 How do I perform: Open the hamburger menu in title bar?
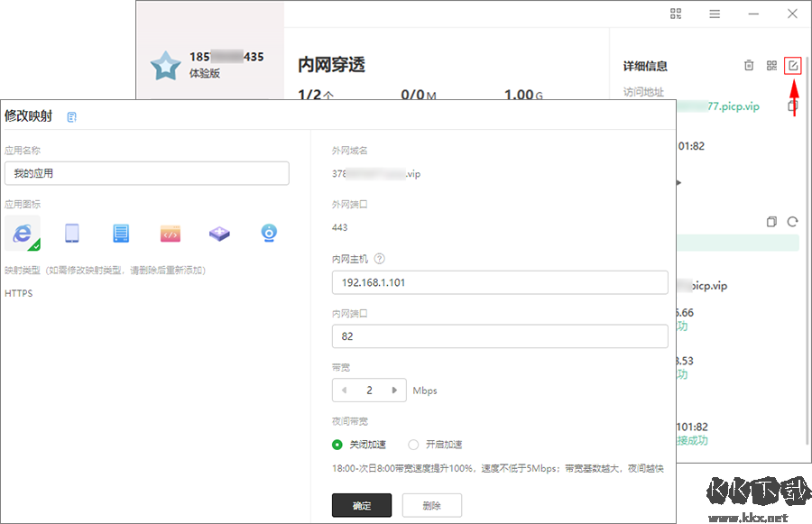click(x=715, y=14)
